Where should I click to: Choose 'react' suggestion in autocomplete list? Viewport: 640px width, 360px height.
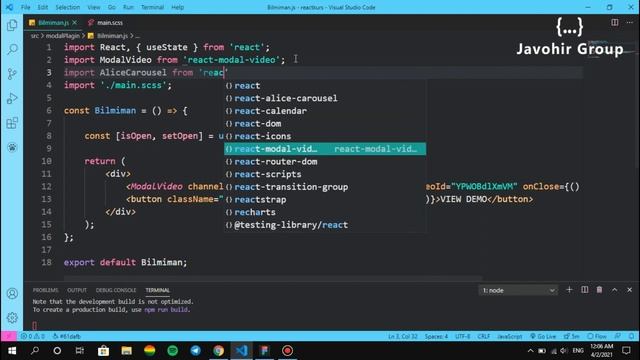click(x=325, y=86)
